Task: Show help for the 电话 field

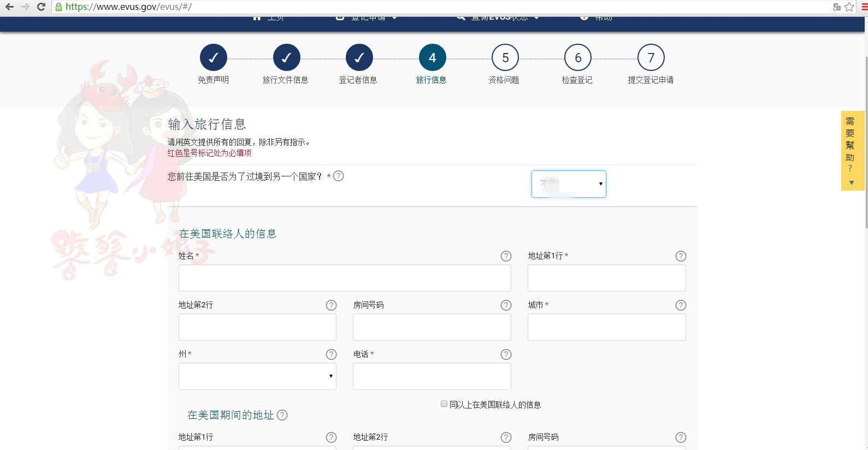Action: click(506, 354)
